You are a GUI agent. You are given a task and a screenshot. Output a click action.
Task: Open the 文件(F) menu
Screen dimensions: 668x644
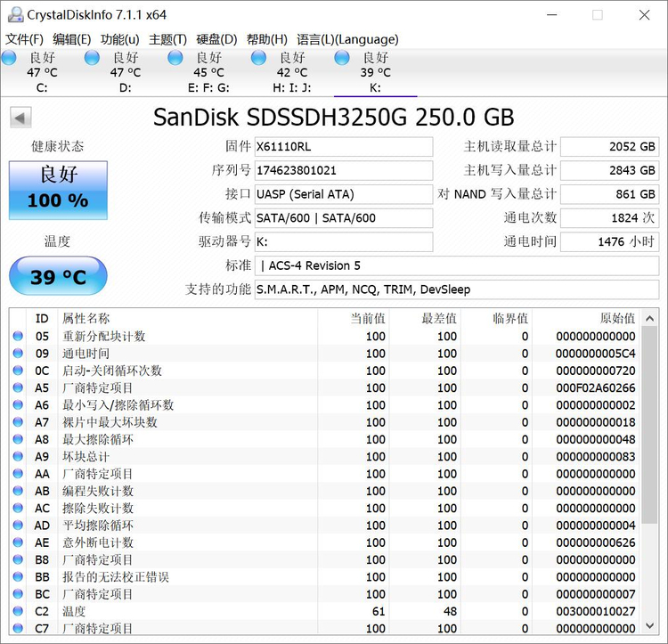point(24,39)
